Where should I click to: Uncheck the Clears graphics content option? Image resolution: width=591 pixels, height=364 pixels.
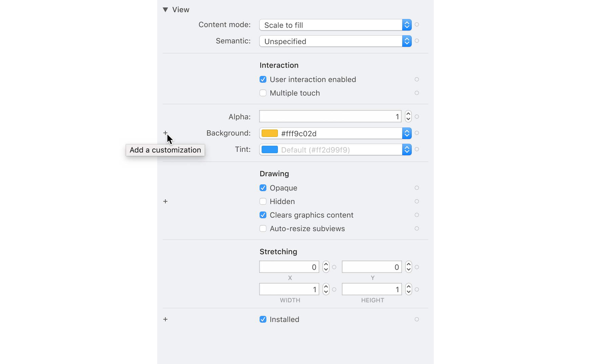point(263,215)
